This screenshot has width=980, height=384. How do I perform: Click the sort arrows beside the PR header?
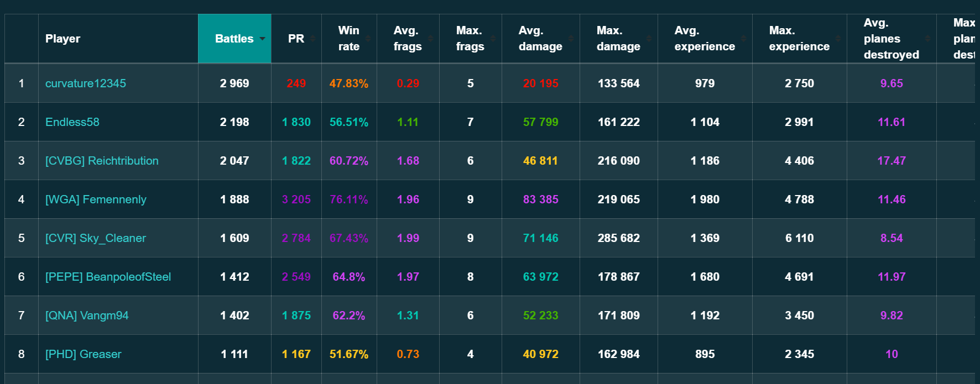click(313, 39)
